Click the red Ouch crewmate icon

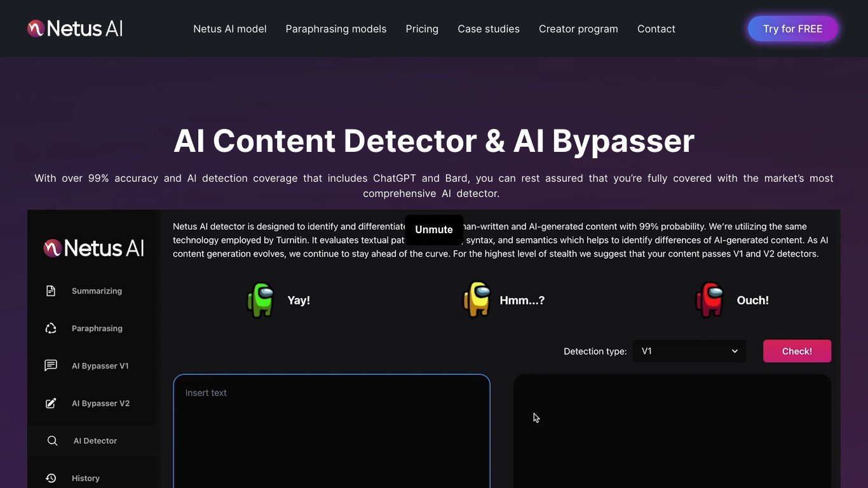(x=710, y=300)
